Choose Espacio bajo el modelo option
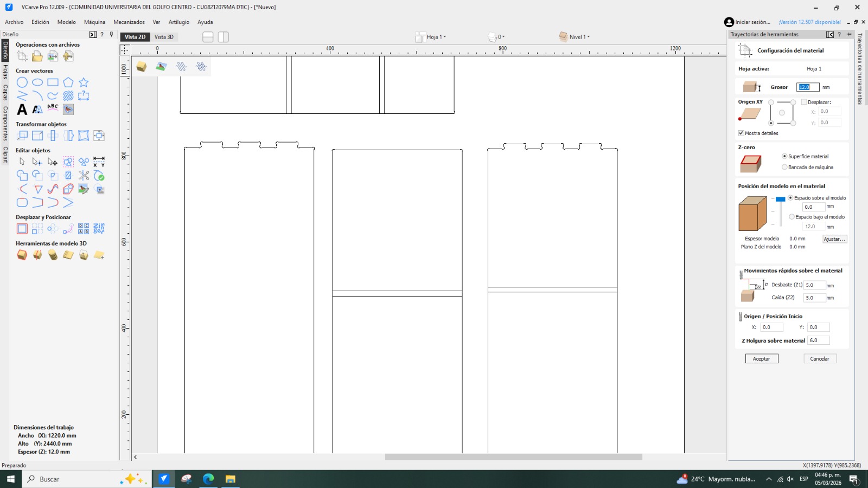Screen dimensions: 868x488 (792, 217)
